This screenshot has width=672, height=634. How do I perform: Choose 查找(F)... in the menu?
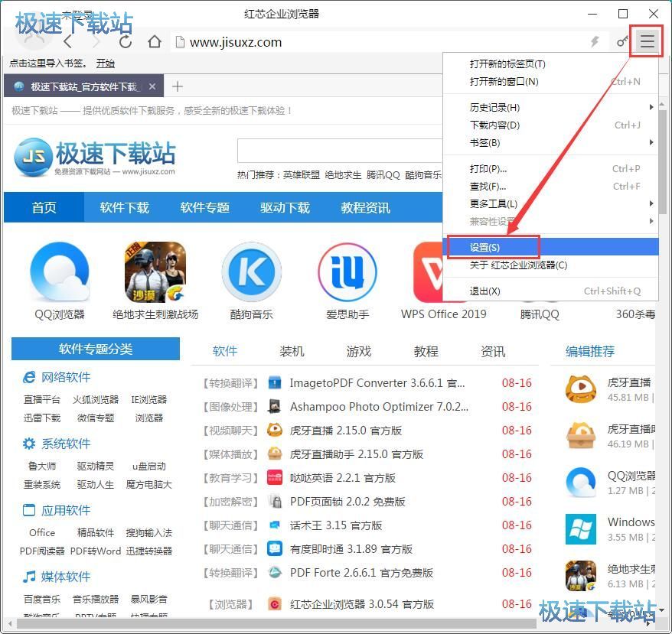(x=551, y=187)
